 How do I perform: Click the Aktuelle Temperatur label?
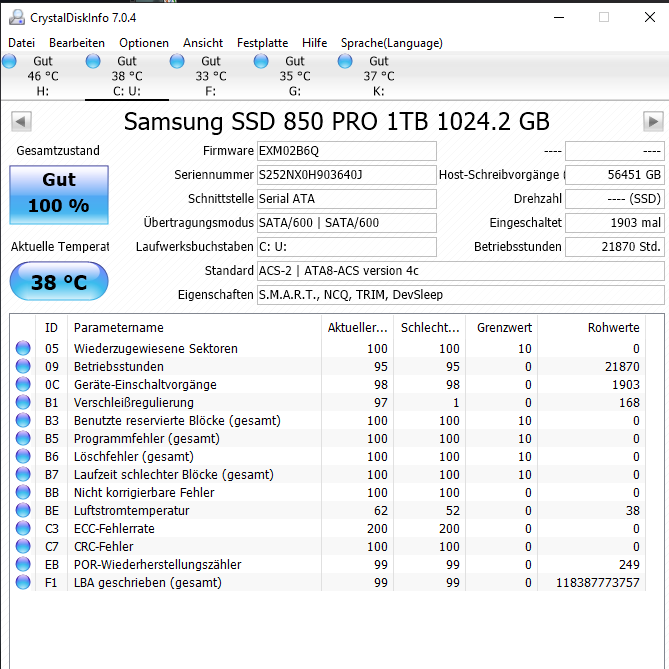(x=60, y=247)
